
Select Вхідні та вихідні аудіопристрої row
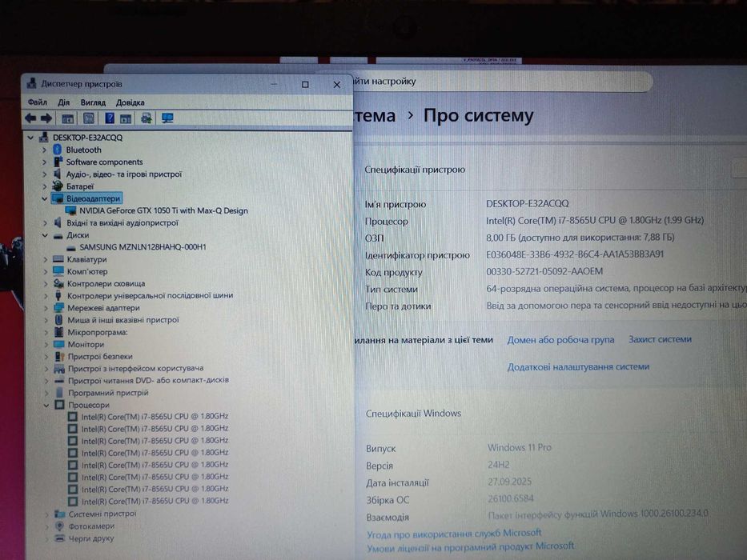[122, 222]
